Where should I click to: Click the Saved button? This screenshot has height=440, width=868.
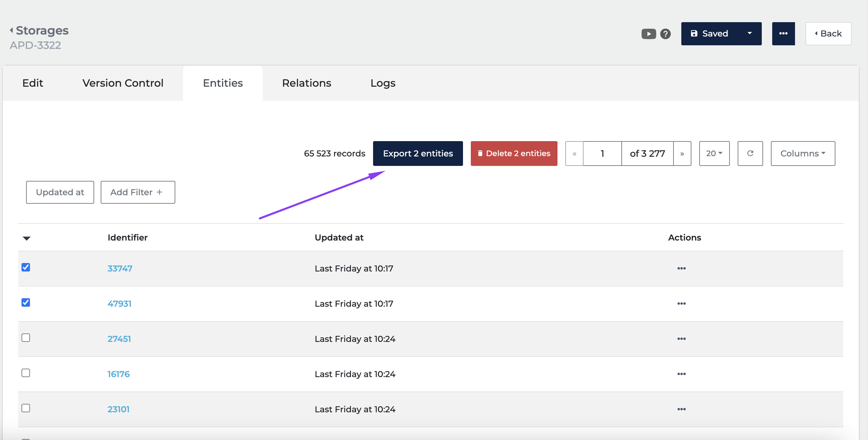point(709,34)
